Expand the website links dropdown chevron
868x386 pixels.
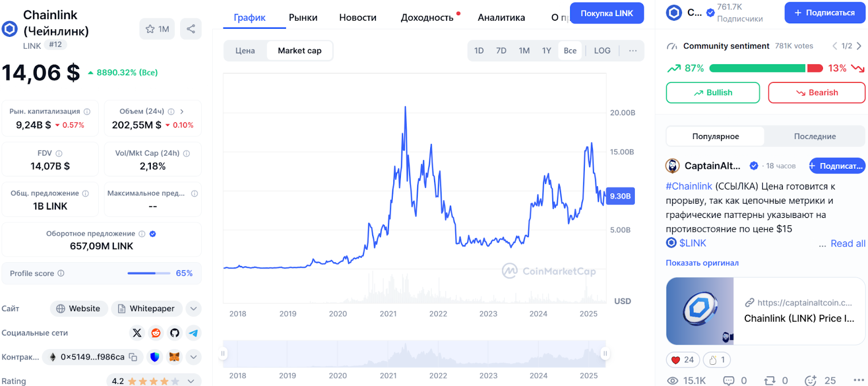194,308
